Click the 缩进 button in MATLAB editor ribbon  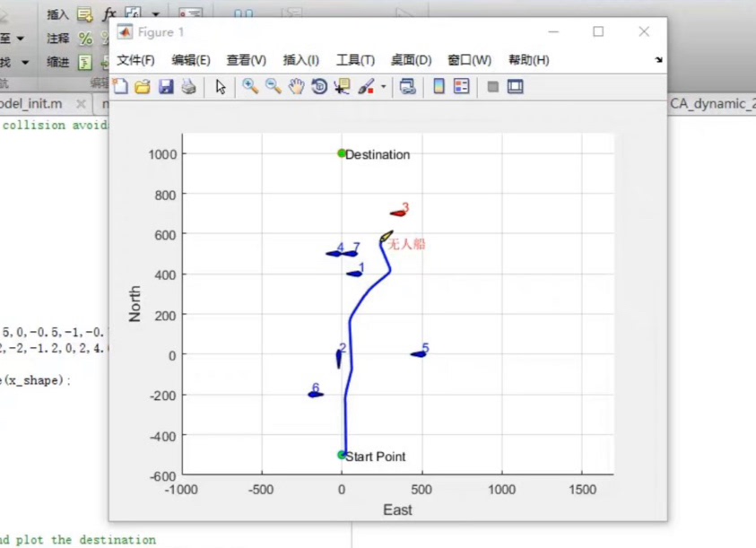pos(58,62)
